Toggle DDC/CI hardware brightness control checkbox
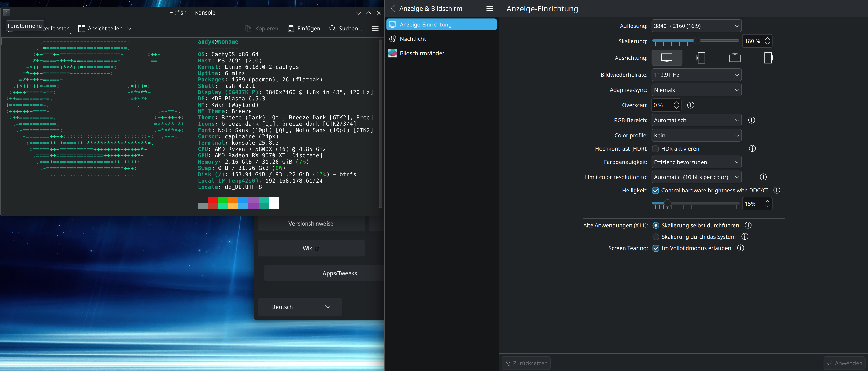 click(x=655, y=190)
